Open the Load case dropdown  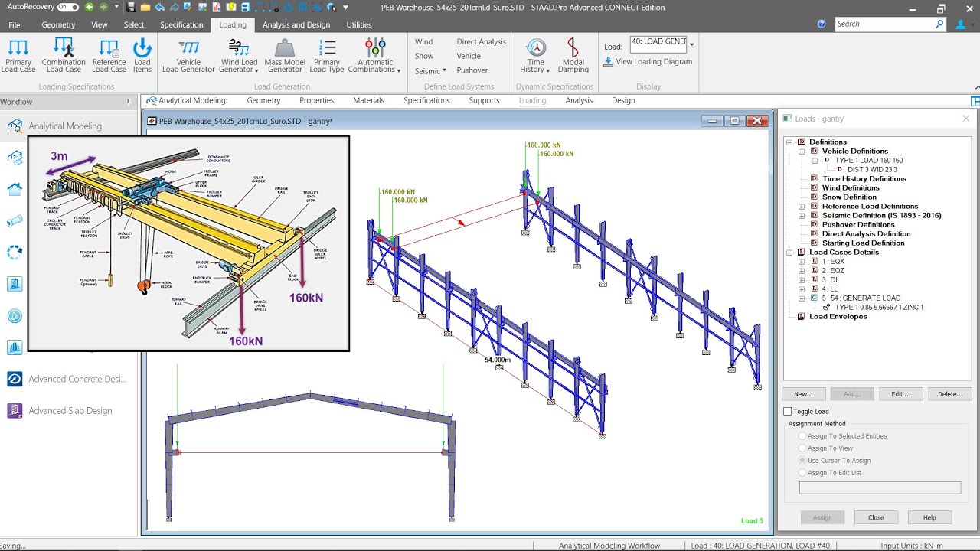click(692, 44)
